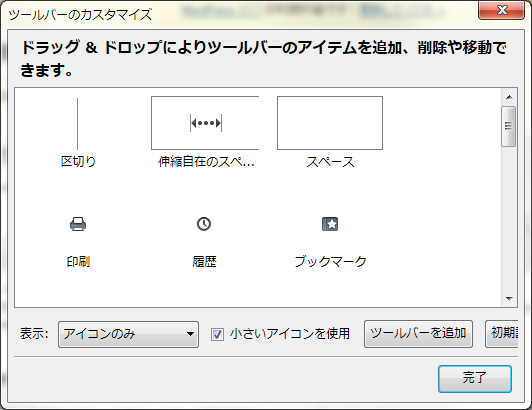Click the scrollbar down arrow
The image size is (532, 410).
pyautogui.click(x=509, y=298)
